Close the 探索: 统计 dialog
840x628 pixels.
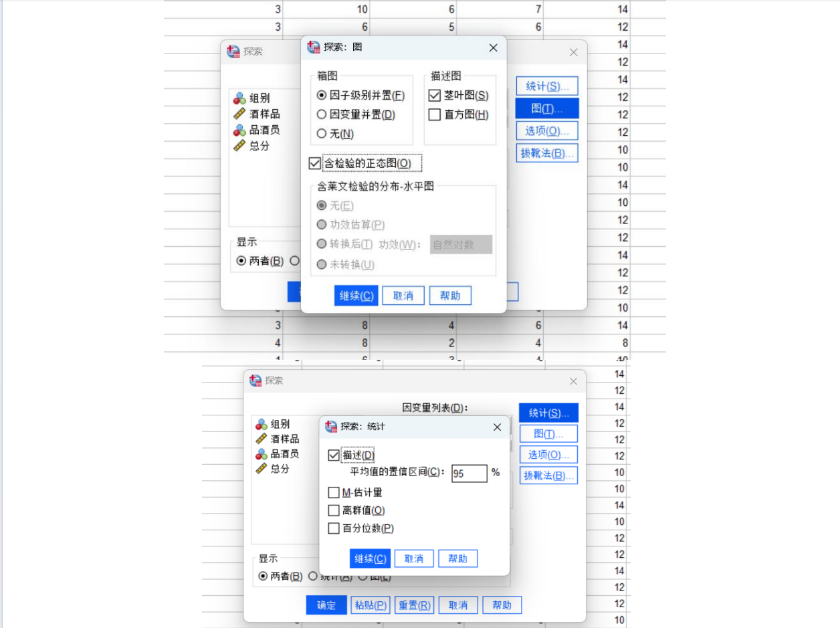pyautogui.click(x=497, y=427)
